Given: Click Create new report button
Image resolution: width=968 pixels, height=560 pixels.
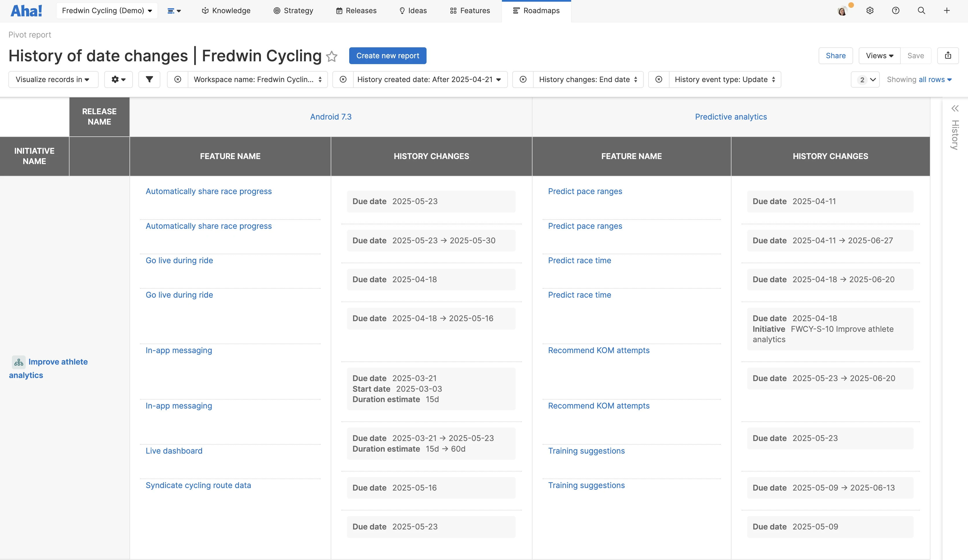Looking at the screenshot, I should click(x=387, y=56).
